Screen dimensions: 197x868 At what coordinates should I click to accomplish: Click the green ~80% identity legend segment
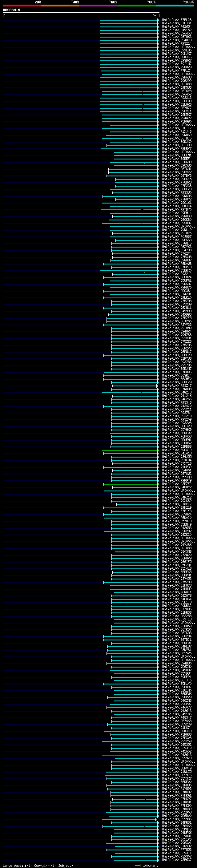pyautogui.click(x=137, y=6)
